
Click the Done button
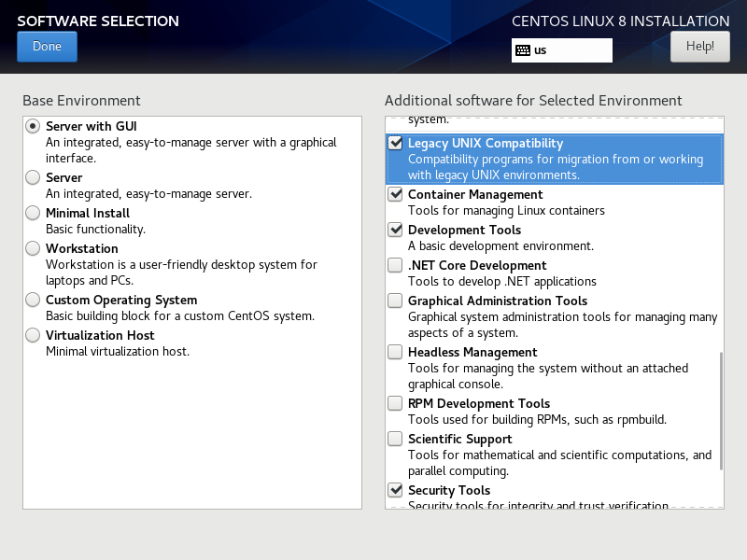(x=47, y=47)
